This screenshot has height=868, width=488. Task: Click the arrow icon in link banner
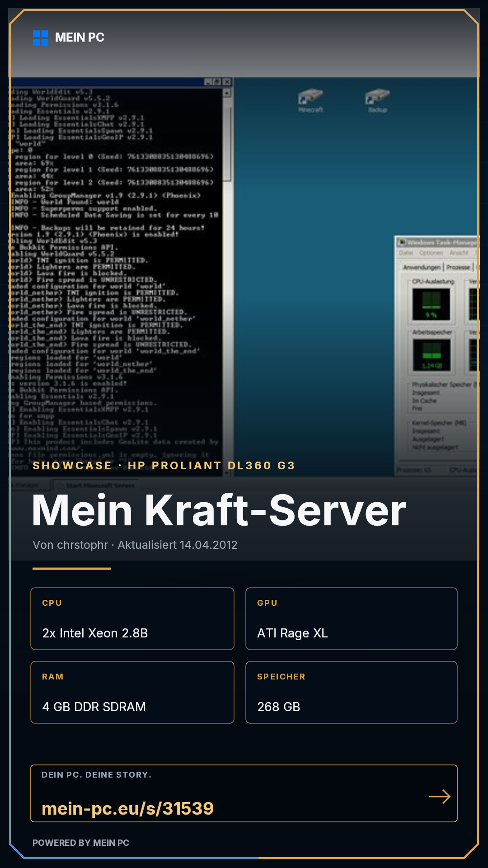tap(440, 797)
